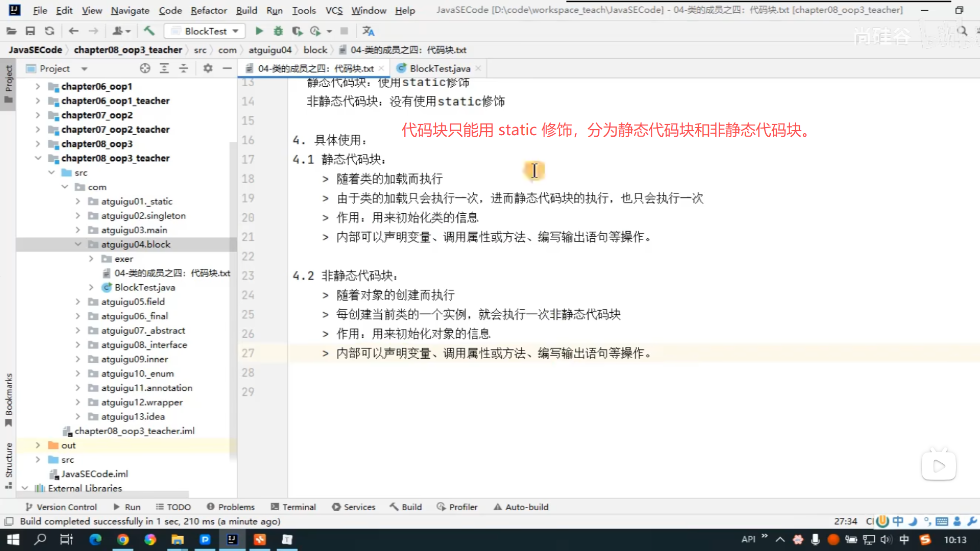Expand the atguigu05.field package

click(x=78, y=302)
